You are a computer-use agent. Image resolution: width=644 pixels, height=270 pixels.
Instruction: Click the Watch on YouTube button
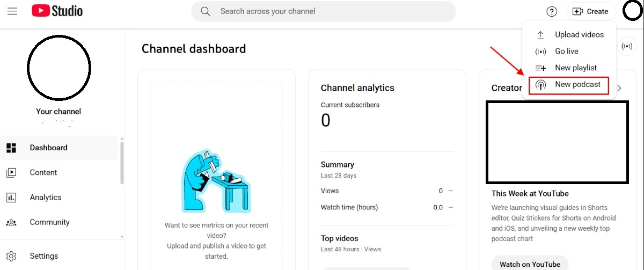point(530,264)
